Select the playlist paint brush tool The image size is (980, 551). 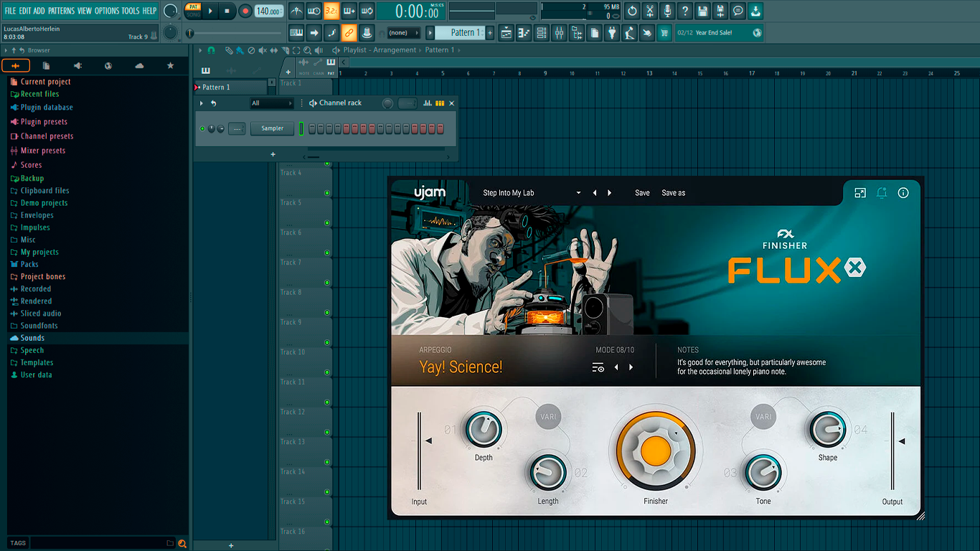coord(239,50)
